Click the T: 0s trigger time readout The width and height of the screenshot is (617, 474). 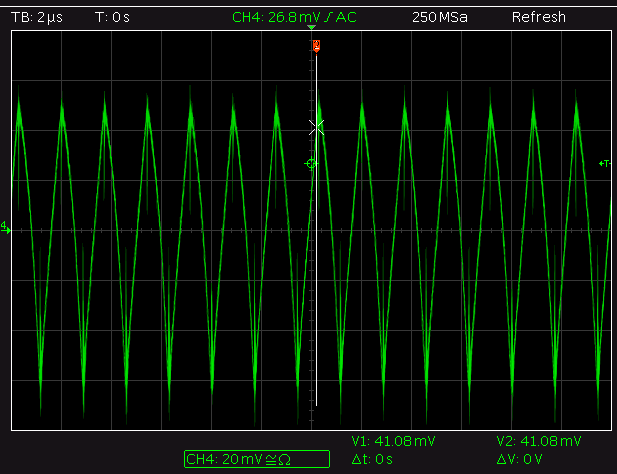(112, 17)
